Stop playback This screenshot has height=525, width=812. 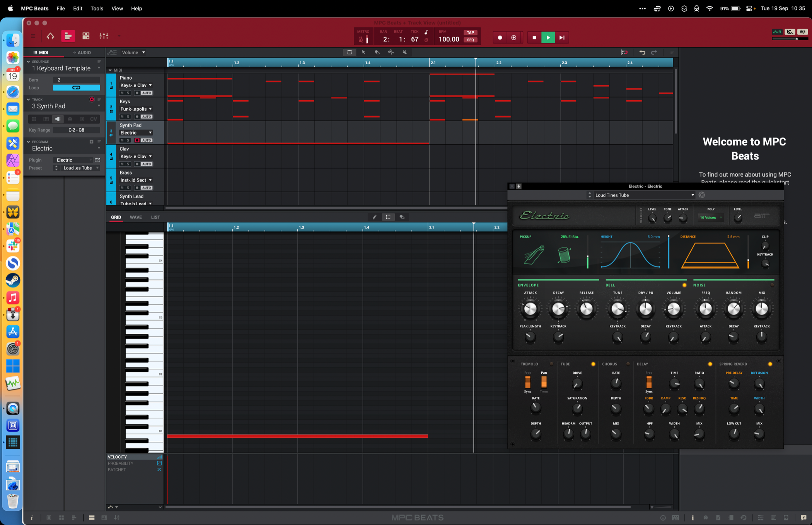tap(534, 38)
